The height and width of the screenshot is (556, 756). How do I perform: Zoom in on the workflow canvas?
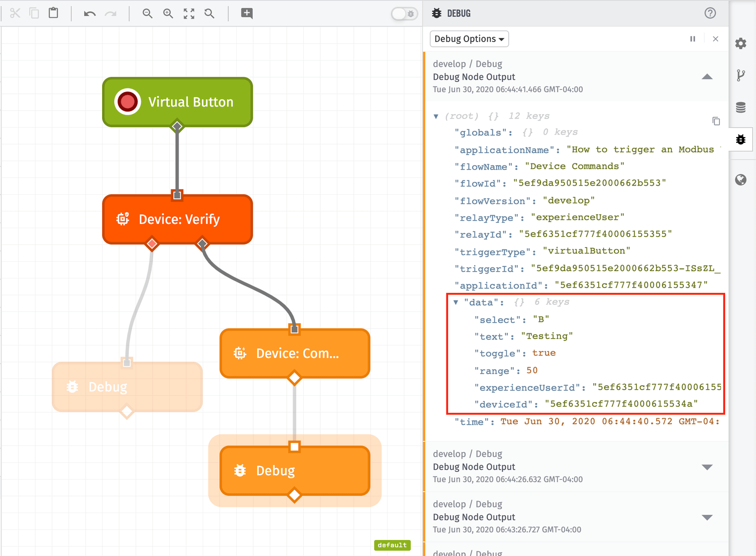168,13
